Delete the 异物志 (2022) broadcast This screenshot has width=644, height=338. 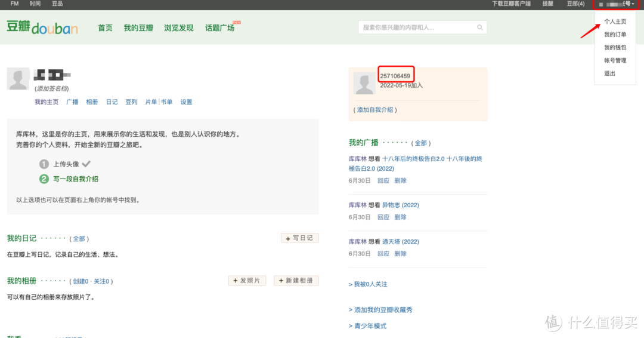pyautogui.click(x=400, y=217)
